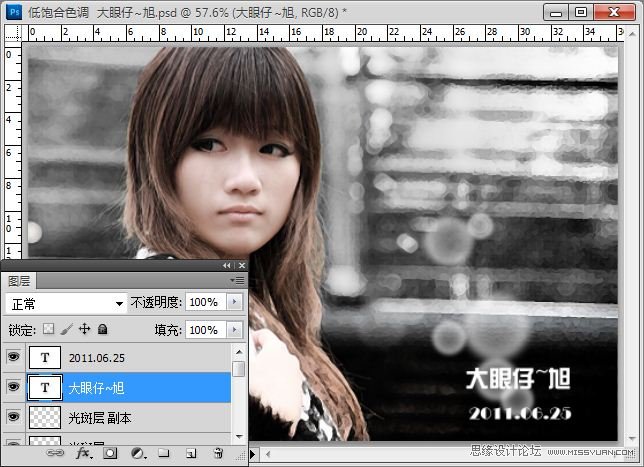The image size is (644, 467).
Task: Maximize the document window
Action: pyautogui.click(x=581, y=12)
